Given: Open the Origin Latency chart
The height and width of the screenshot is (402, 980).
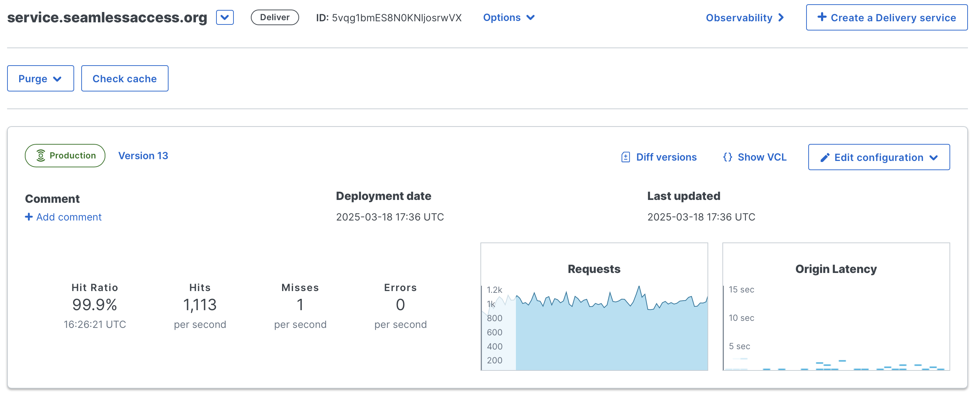Looking at the screenshot, I should [836, 306].
